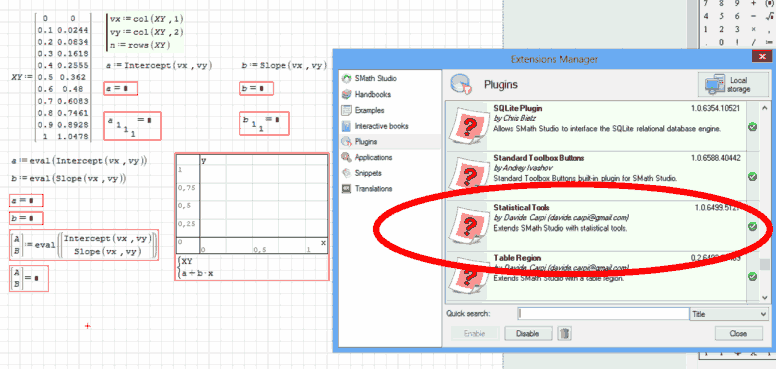
Task: Click the Disable button
Action: pyautogui.click(x=528, y=333)
